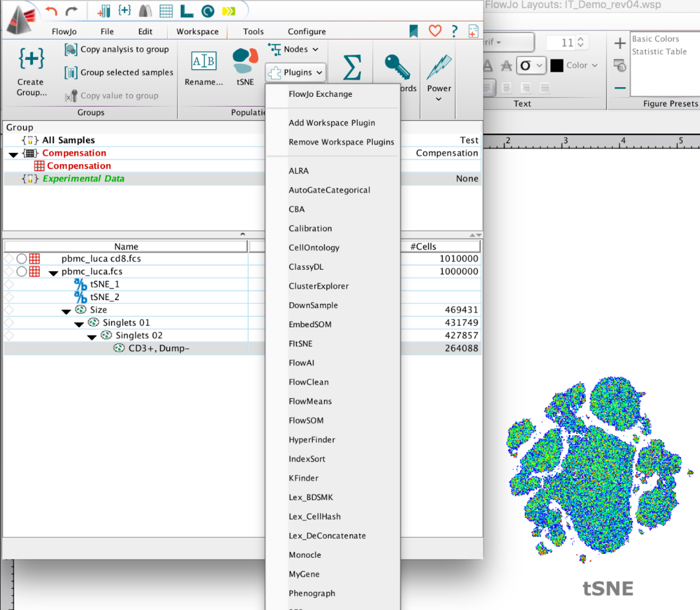Image resolution: width=700 pixels, height=610 pixels.
Task: Click the Sigma statistics icon
Action: point(352,67)
